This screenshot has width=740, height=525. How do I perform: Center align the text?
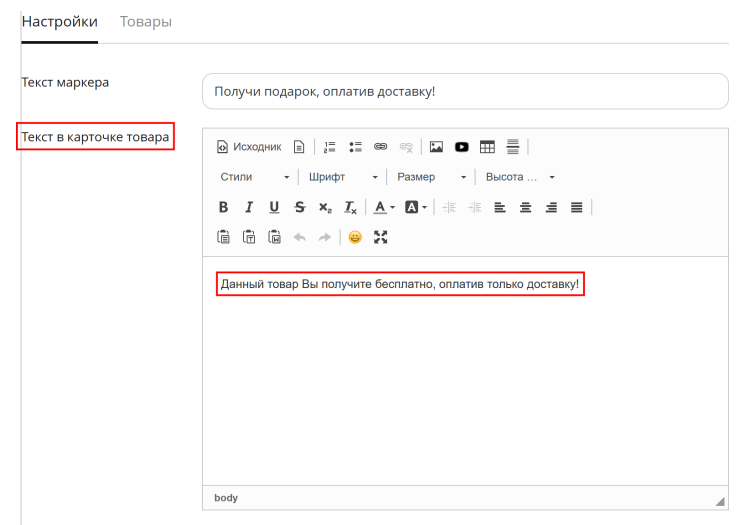(x=525, y=207)
